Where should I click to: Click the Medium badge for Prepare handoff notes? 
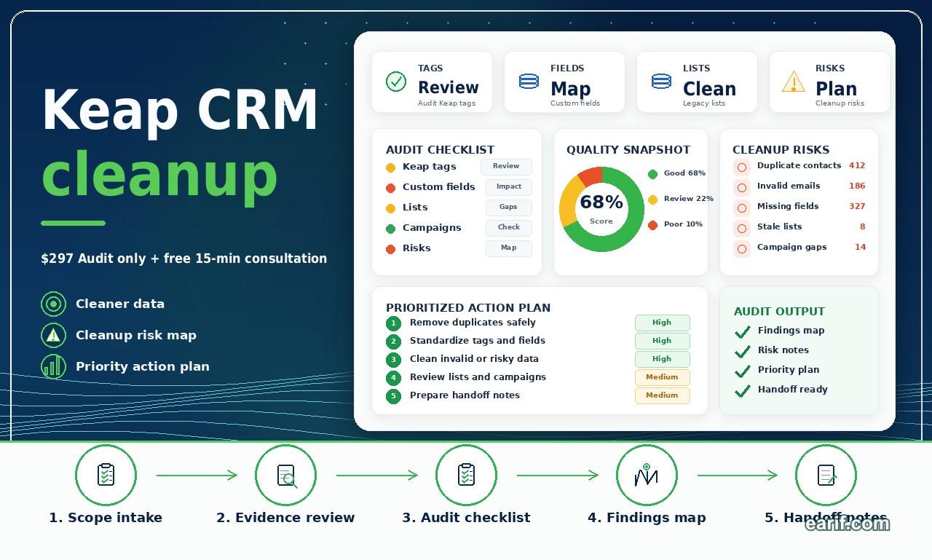(662, 395)
